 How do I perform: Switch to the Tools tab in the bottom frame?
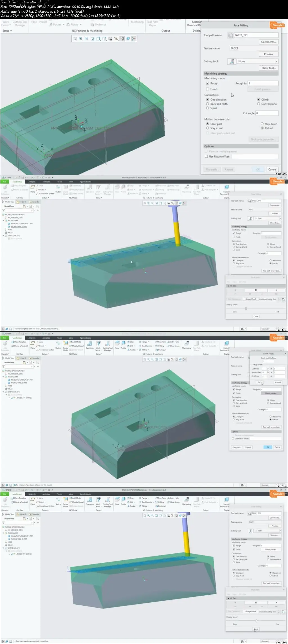60,494
